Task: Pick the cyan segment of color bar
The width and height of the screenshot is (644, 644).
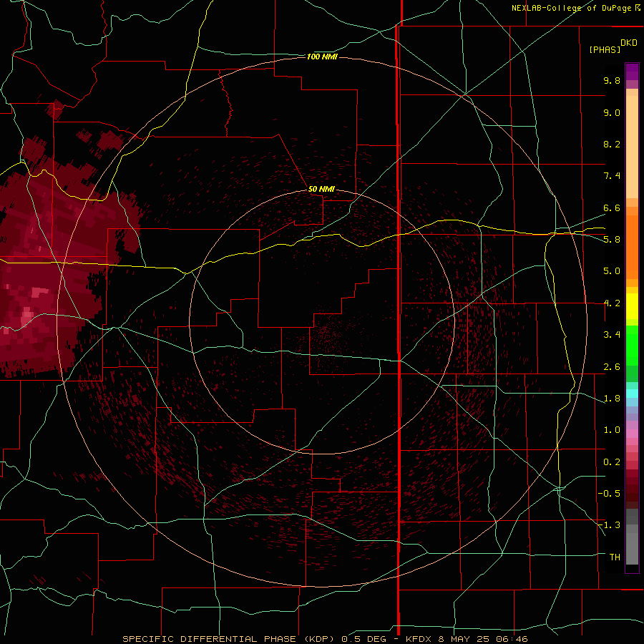Action: [x=632, y=394]
